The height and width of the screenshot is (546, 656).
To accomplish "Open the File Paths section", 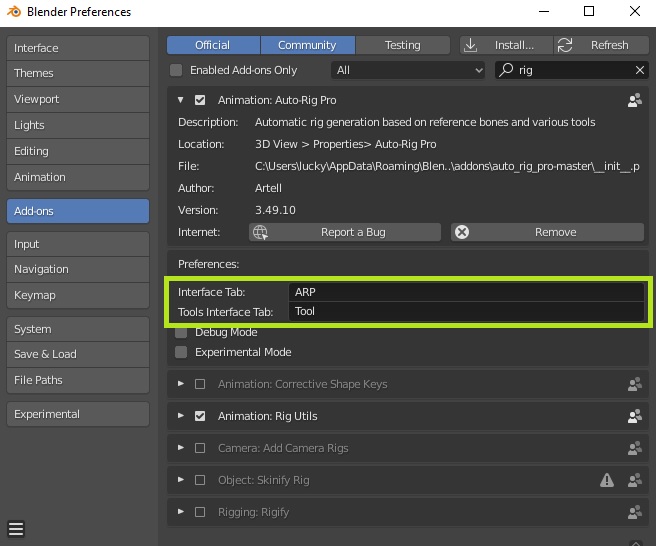I will pyautogui.click(x=78, y=380).
